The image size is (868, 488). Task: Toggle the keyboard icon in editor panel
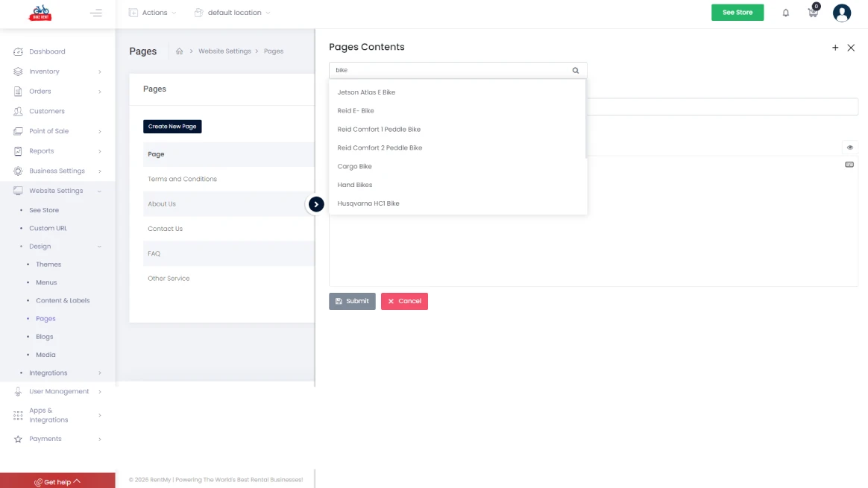849,165
